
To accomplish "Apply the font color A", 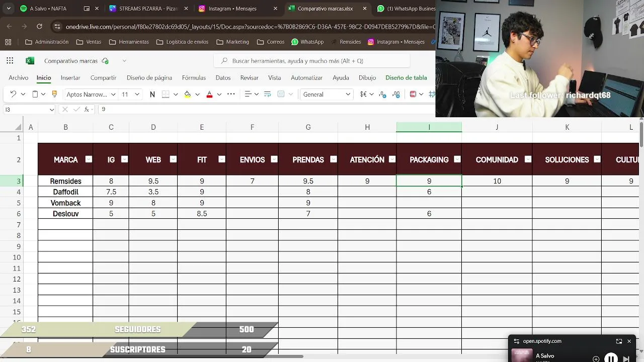I will click(209, 94).
